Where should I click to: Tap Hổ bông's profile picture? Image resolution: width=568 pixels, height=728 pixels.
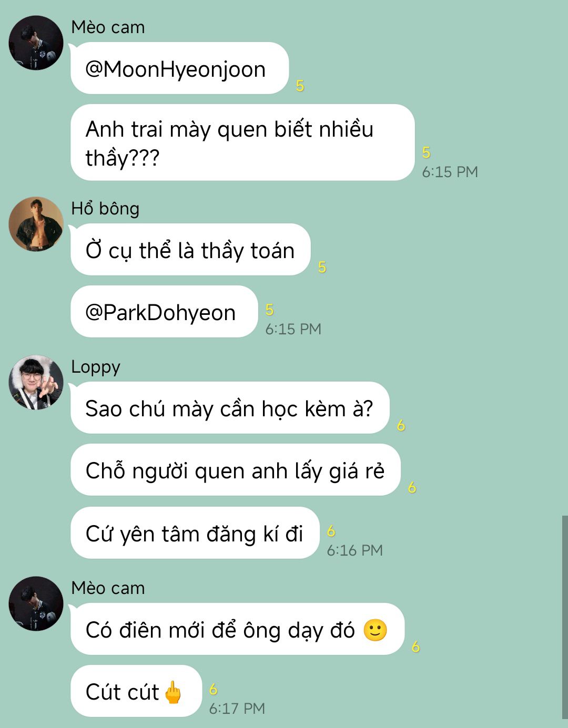36,224
